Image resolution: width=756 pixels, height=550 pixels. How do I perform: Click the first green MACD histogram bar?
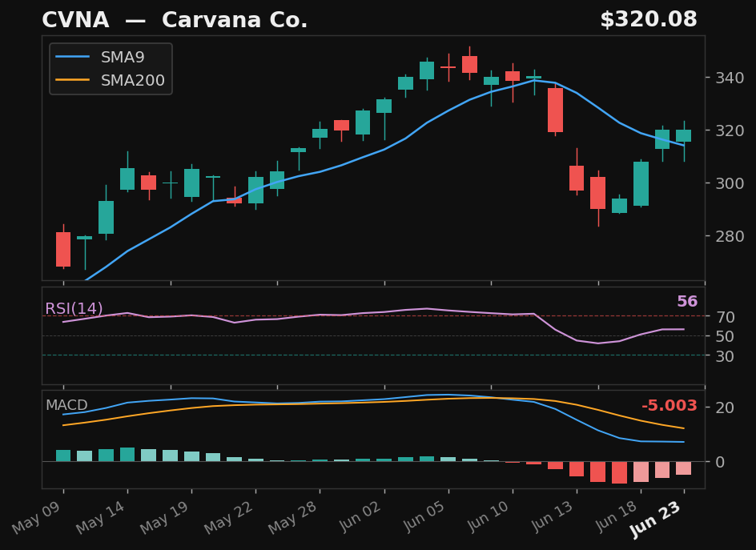pyautogui.click(x=63, y=456)
